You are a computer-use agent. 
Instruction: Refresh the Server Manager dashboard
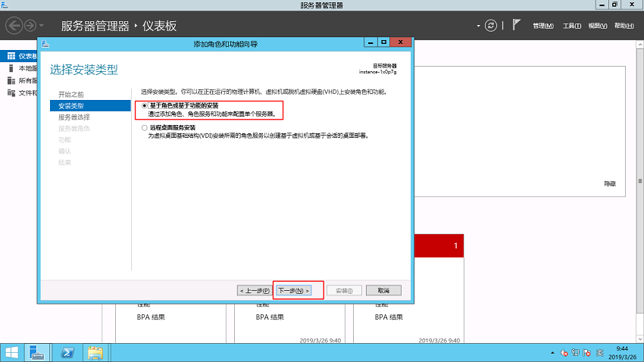(491, 26)
